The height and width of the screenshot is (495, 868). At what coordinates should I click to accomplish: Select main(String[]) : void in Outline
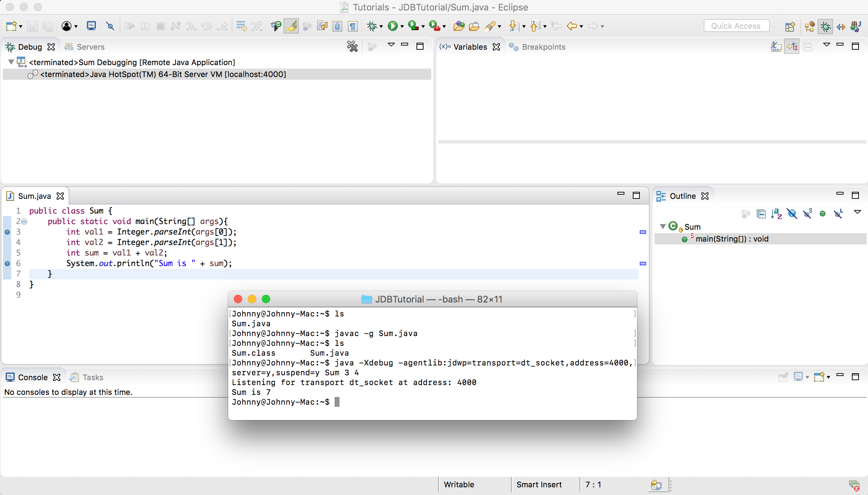[760, 239]
